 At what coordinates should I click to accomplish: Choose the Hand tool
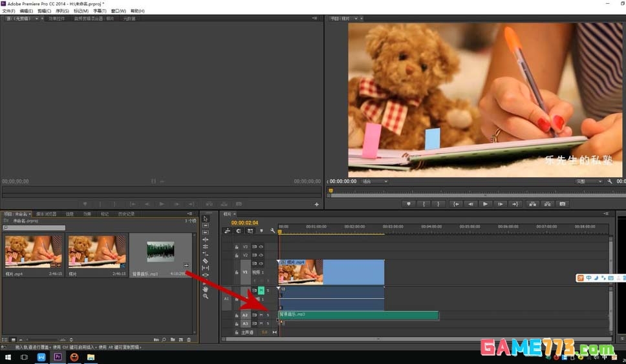click(x=206, y=289)
